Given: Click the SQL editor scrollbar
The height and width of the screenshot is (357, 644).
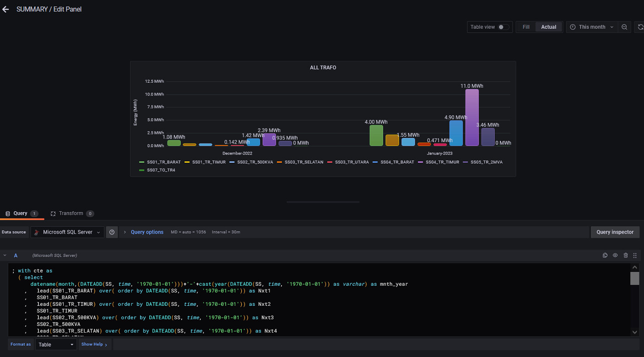Looking at the screenshot, I should (634, 279).
